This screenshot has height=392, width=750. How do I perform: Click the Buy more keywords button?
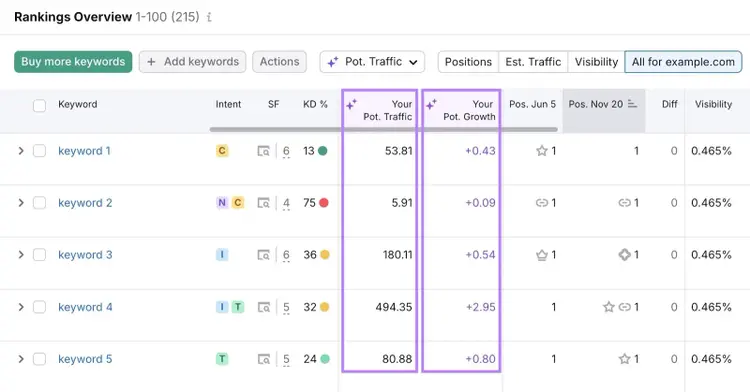tap(73, 62)
